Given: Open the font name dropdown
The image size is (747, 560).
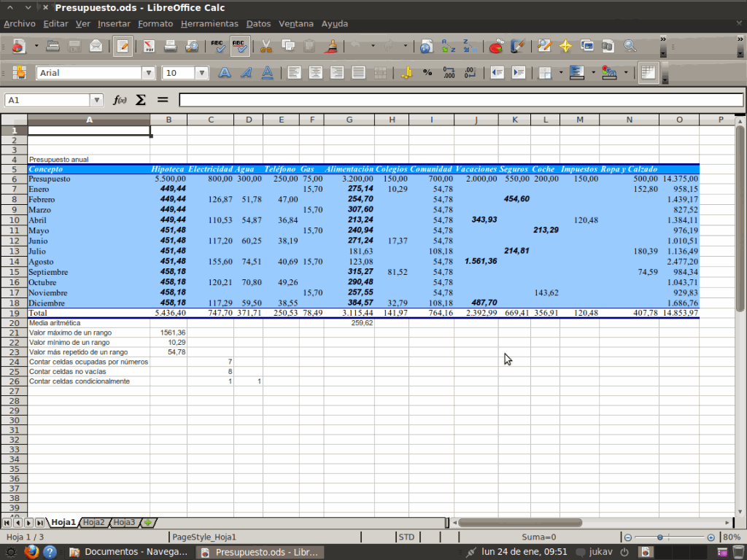Looking at the screenshot, I should (x=149, y=73).
